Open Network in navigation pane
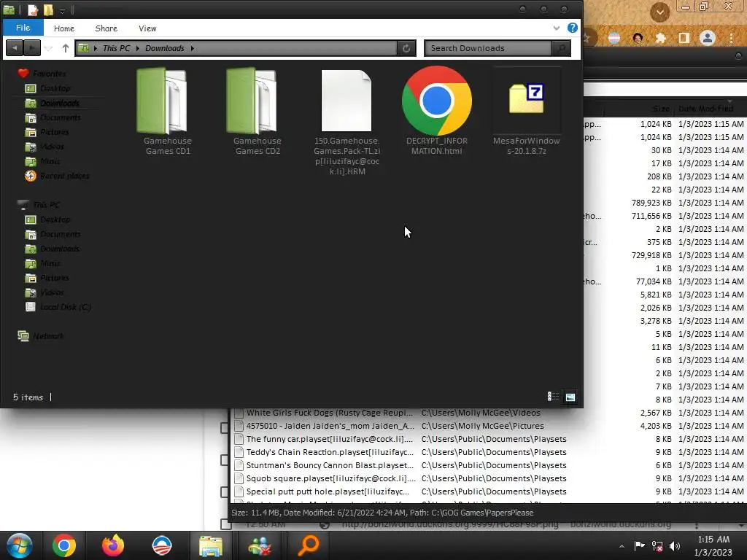Image resolution: width=747 pixels, height=560 pixels. (47, 336)
